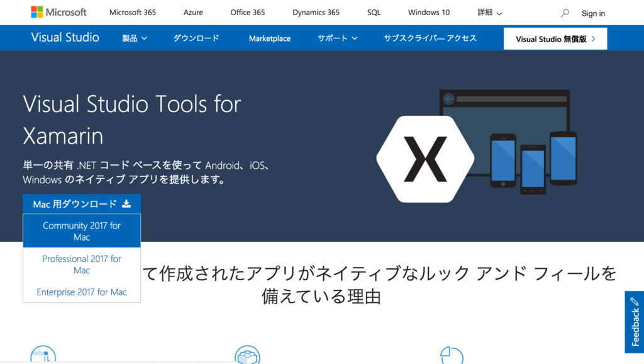Image resolution: width=644 pixels, height=364 pixels.
Task: Click the Microsoft logo
Action: (x=58, y=13)
